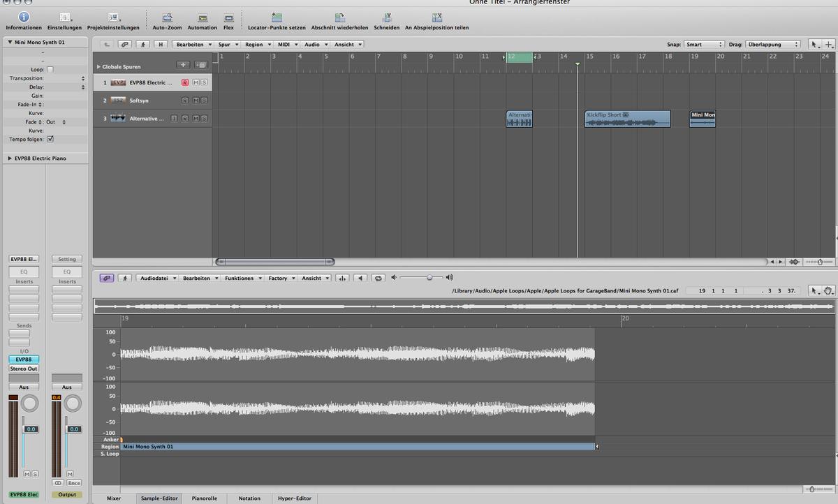Click An Abspielposition teilen icon
838x504 pixels.
[x=437, y=17]
